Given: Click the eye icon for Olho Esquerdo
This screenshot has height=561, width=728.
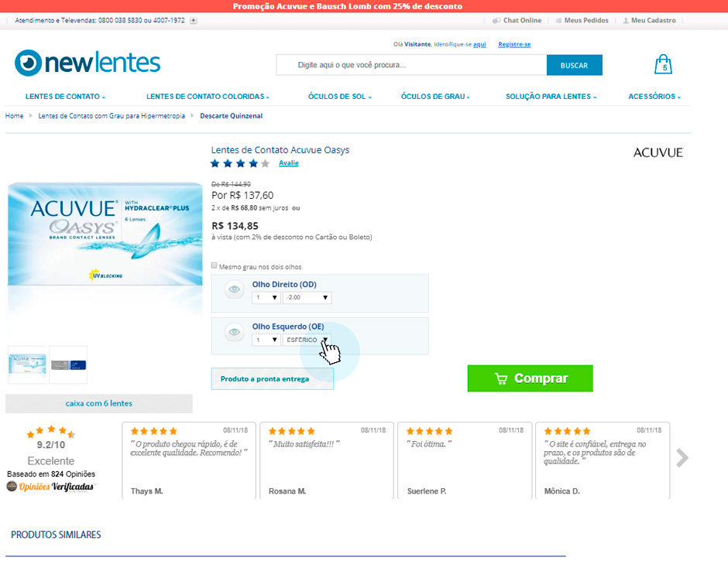Looking at the screenshot, I should pyautogui.click(x=235, y=332).
